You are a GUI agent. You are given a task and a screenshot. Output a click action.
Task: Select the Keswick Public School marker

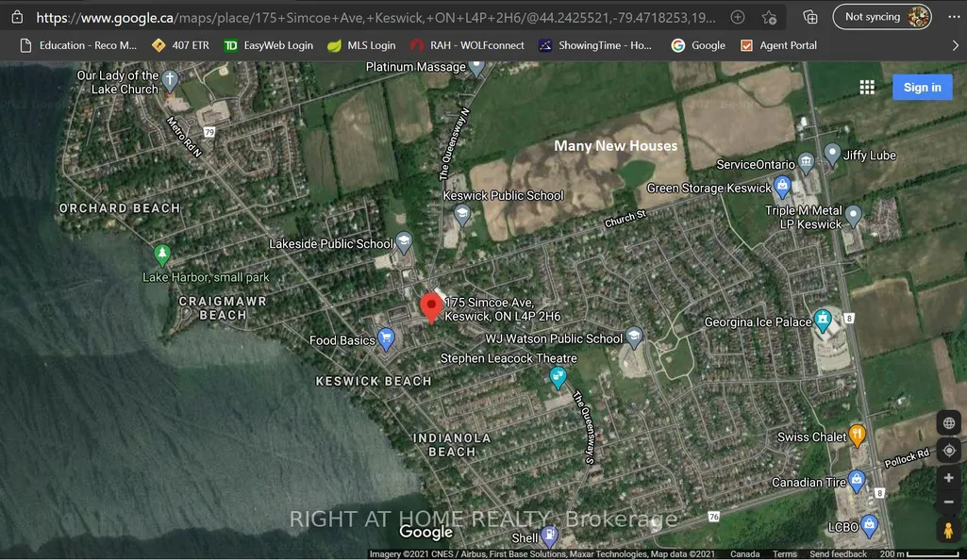click(x=462, y=215)
